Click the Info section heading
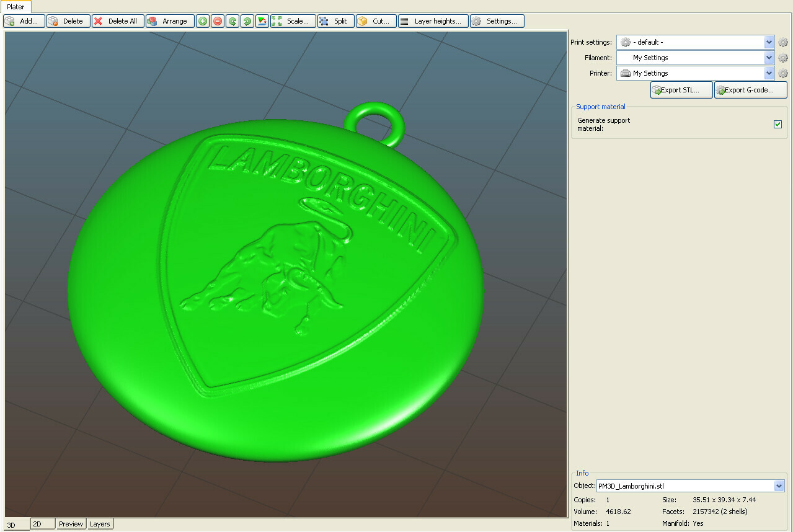 [x=582, y=473]
